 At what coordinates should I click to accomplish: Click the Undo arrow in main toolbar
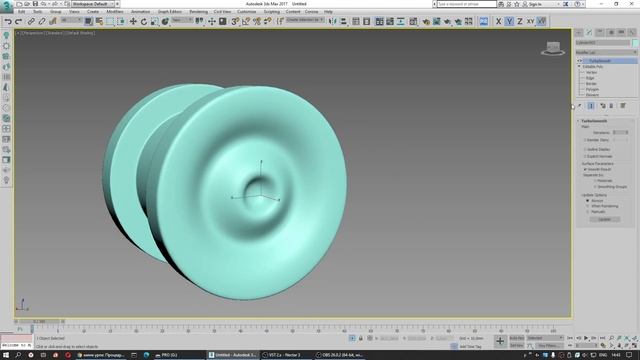pos(8,21)
